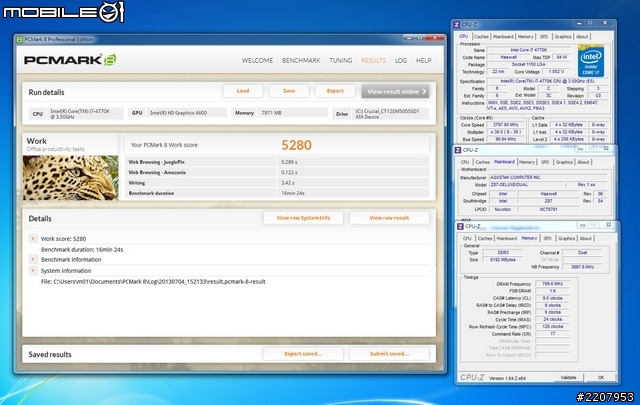Click the DRAM Frequency value field
This screenshot has width=640, height=405.
(x=553, y=284)
